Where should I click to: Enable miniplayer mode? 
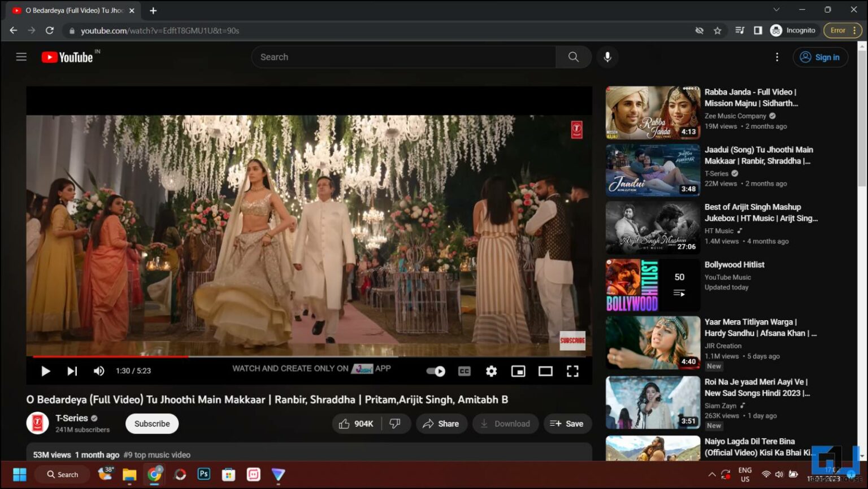(518, 371)
